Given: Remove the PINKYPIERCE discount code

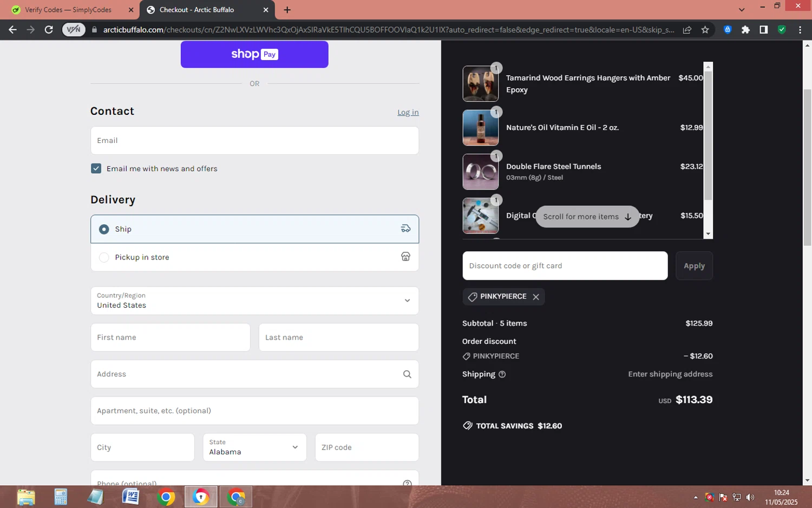Looking at the screenshot, I should coord(536,297).
